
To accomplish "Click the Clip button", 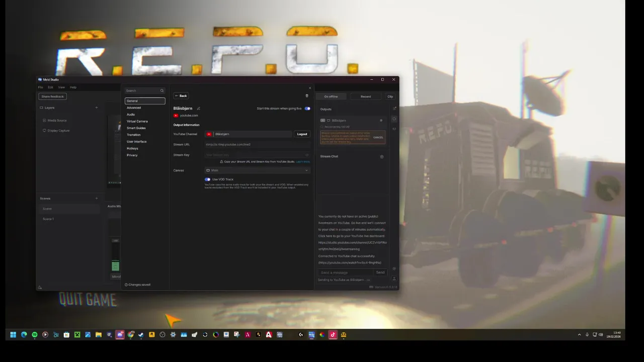I will click(x=390, y=97).
